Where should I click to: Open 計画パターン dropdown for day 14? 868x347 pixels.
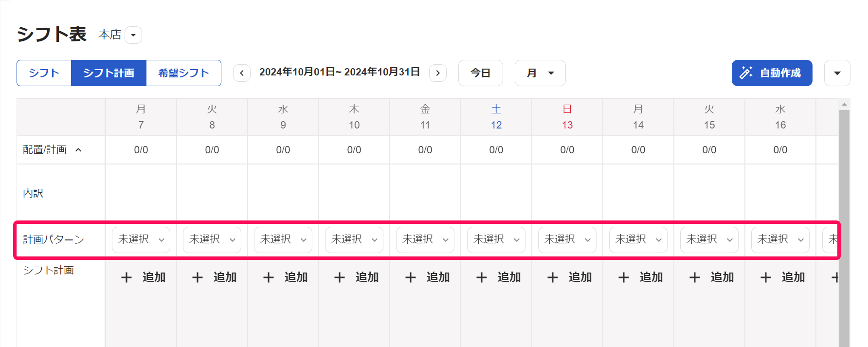pos(638,239)
